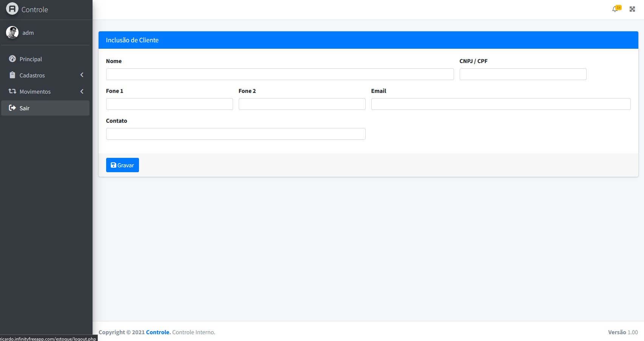This screenshot has width=644, height=341.
Task: Click the Principal dashboard icon
Action: click(12, 59)
